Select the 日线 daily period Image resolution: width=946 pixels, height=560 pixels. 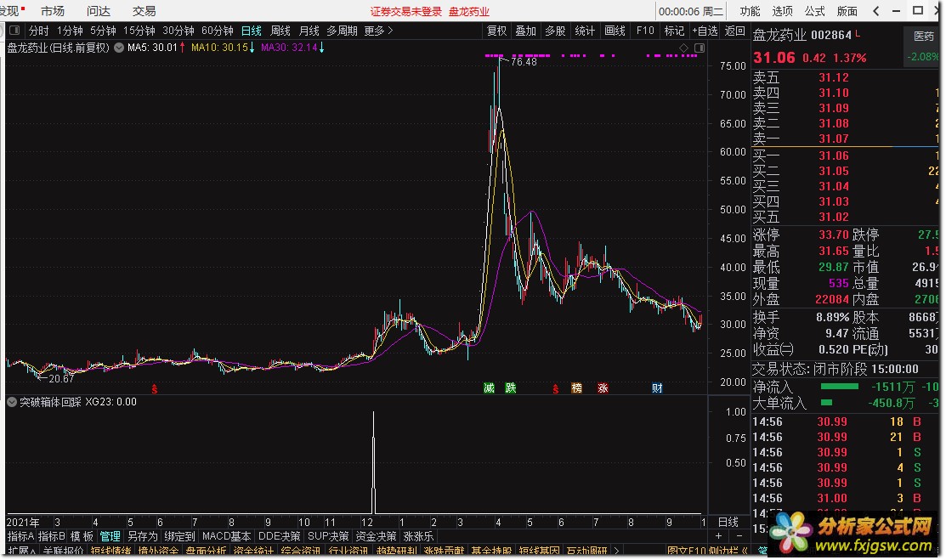tap(251, 31)
